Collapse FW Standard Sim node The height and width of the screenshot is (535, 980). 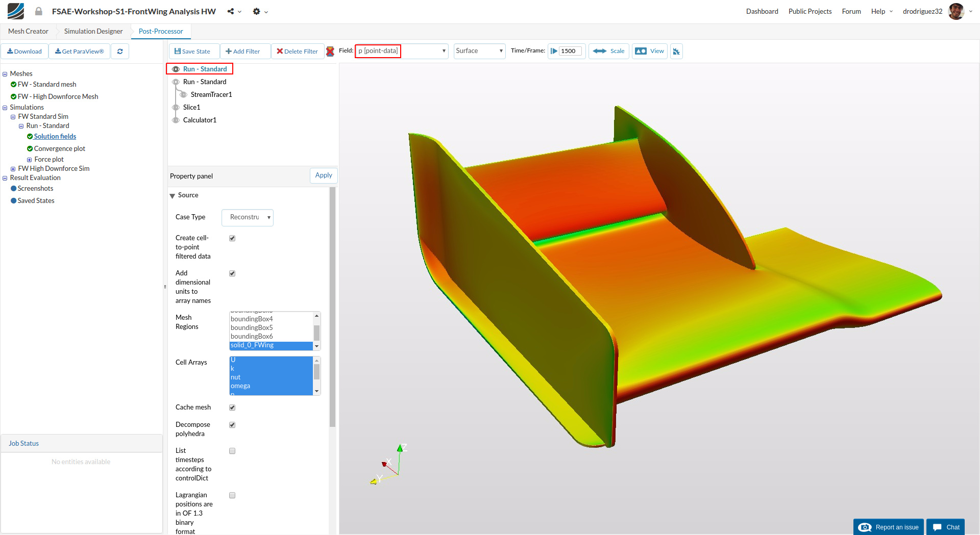pyautogui.click(x=13, y=117)
